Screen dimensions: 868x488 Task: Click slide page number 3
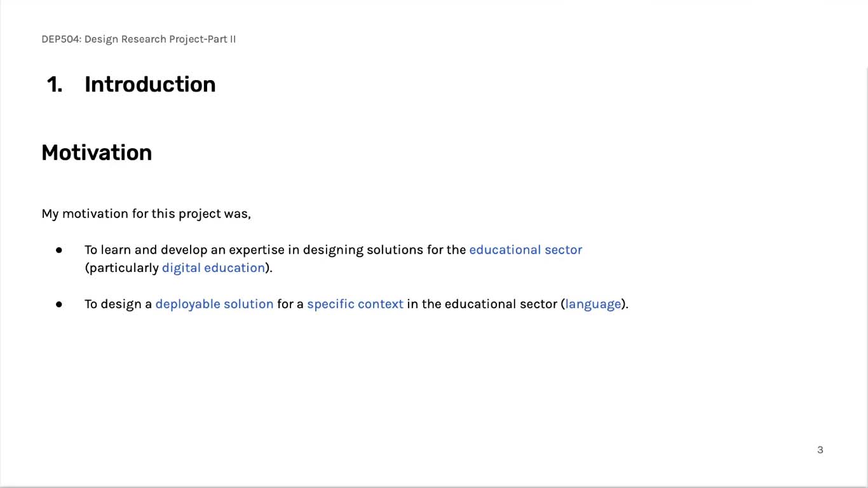tap(820, 450)
